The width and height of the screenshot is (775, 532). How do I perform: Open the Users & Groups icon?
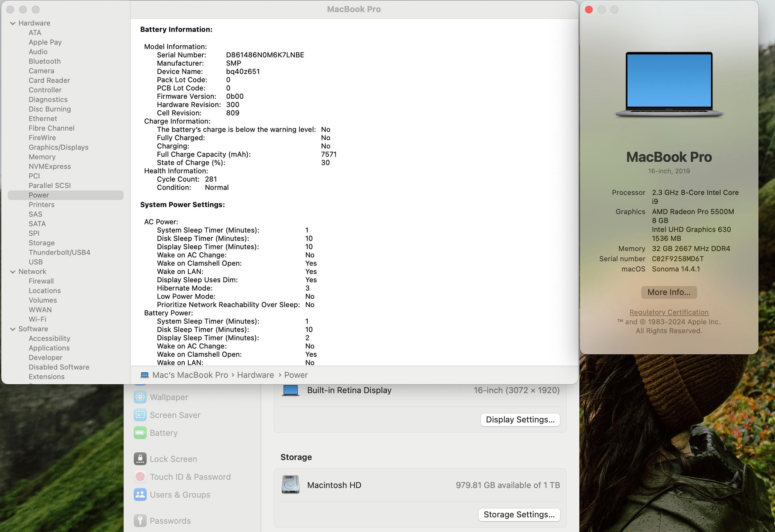[140, 495]
